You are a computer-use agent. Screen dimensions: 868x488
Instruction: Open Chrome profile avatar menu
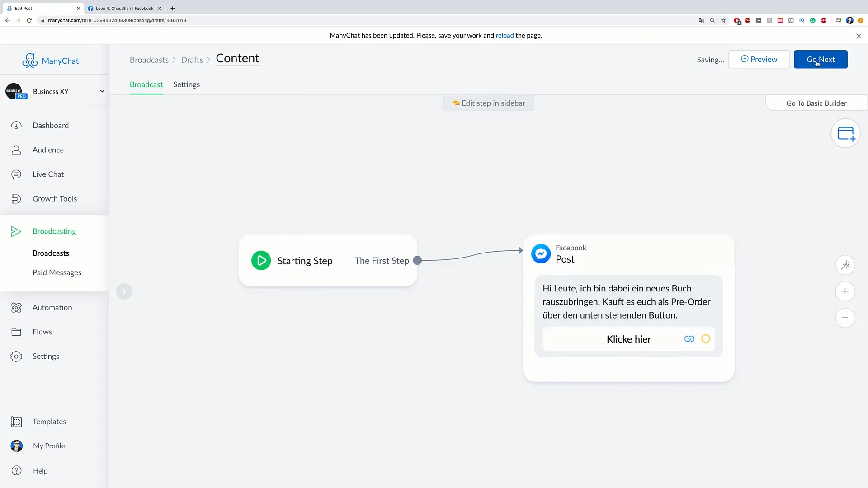click(849, 20)
